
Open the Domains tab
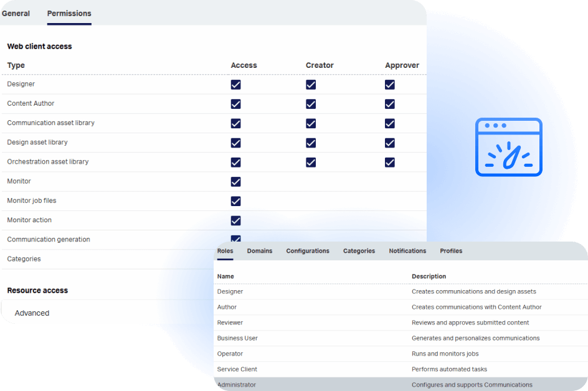coord(260,251)
